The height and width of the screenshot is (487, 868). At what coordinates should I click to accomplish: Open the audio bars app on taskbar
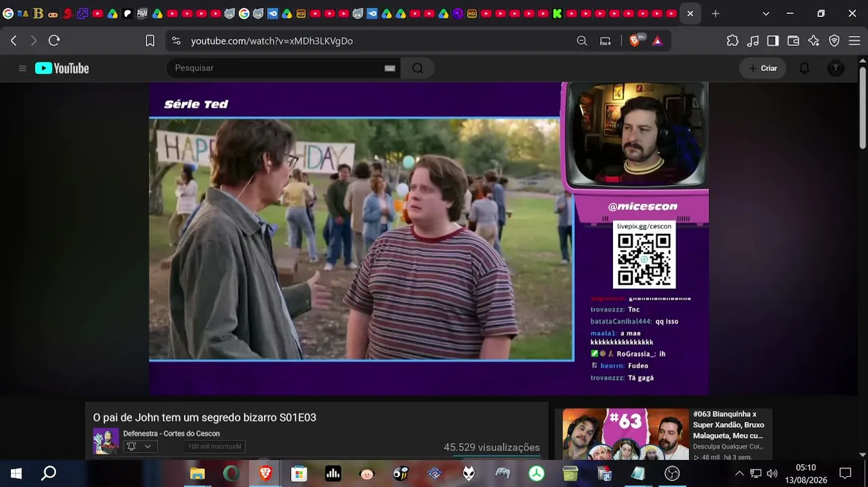pyautogui.click(x=333, y=473)
